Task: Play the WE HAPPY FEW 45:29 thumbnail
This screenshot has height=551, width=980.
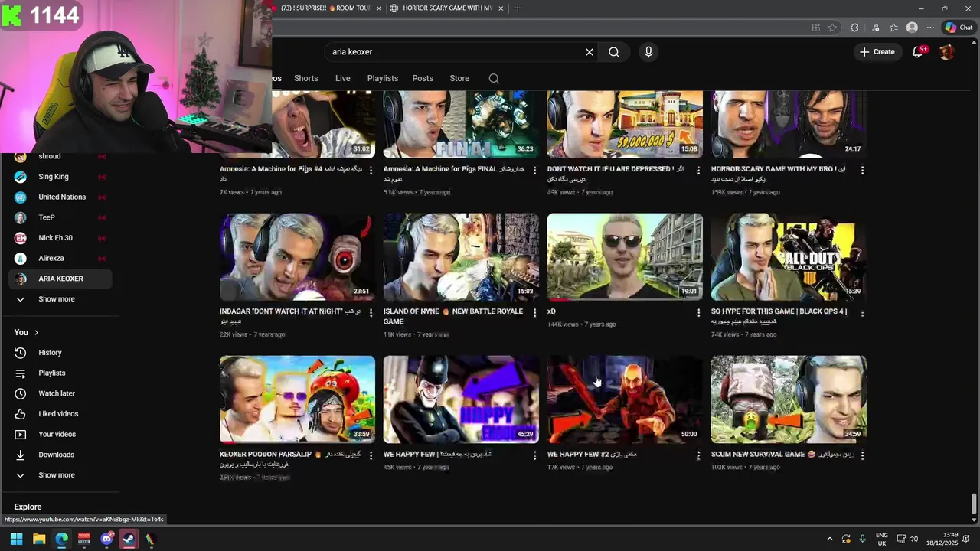Action: pos(461,399)
